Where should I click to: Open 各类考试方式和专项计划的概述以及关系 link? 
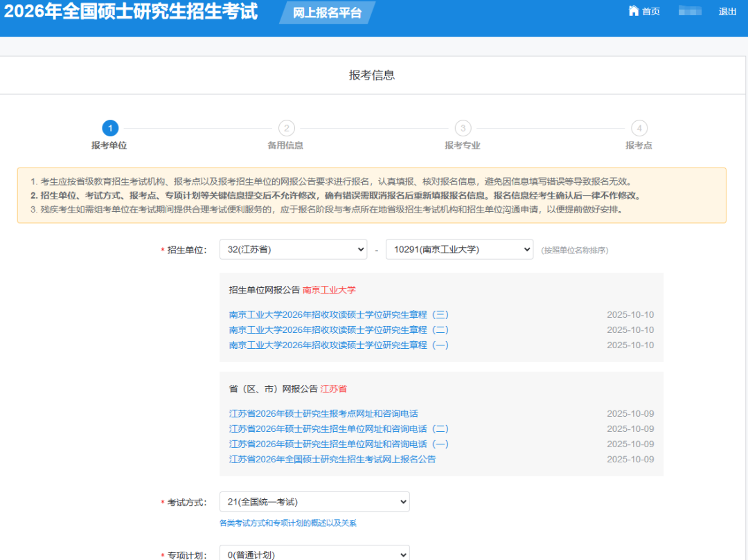pos(287,523)
